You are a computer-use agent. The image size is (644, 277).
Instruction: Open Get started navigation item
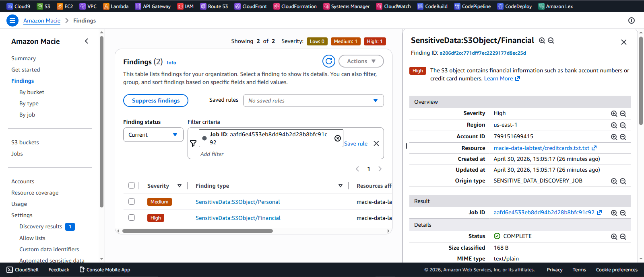pyautogui.click(x=26, y=70)
